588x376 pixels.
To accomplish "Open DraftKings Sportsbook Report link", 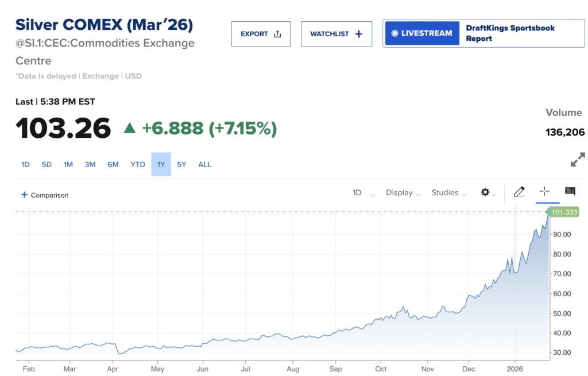I will pyautogui.click(x=510, y=33).
